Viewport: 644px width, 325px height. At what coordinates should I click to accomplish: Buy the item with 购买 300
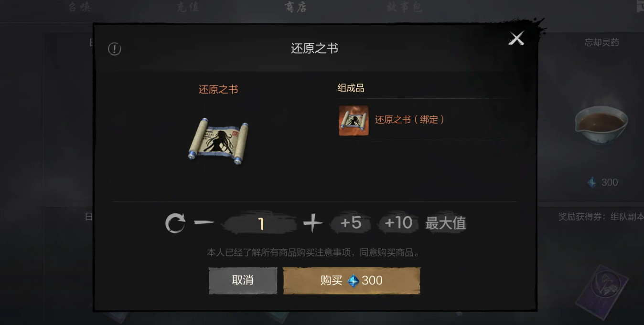pos(352,280)
